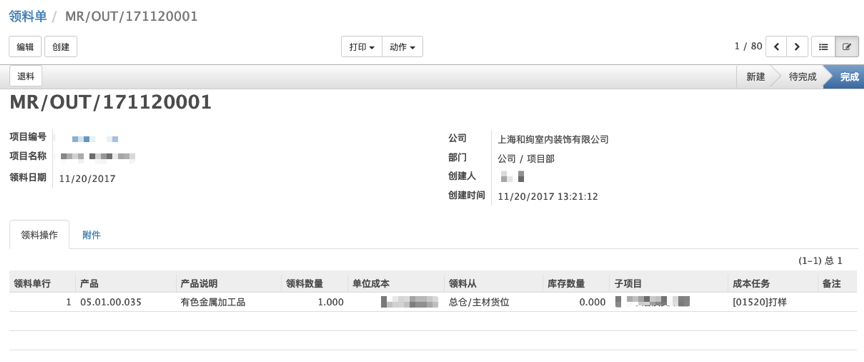Sort by 领料单行 column header
Image resolution: width=864 pixels, height=362 pixels.
[42, 283]
